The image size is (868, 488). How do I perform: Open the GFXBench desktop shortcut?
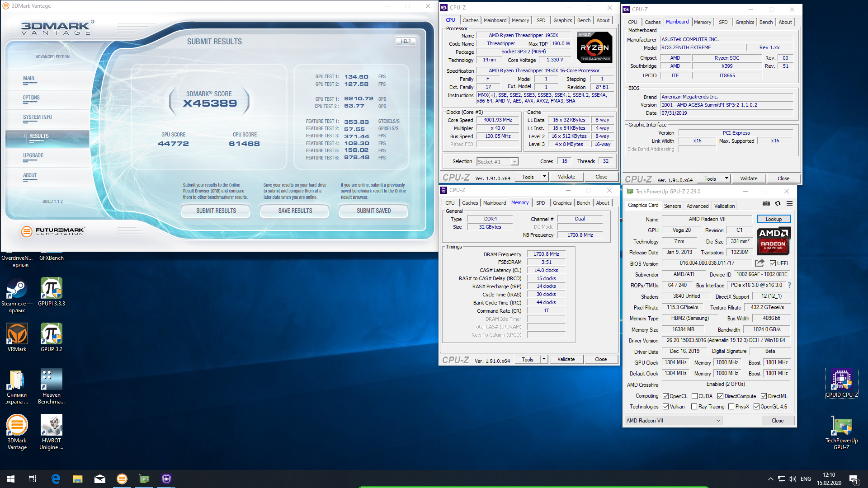pos(52,258)
